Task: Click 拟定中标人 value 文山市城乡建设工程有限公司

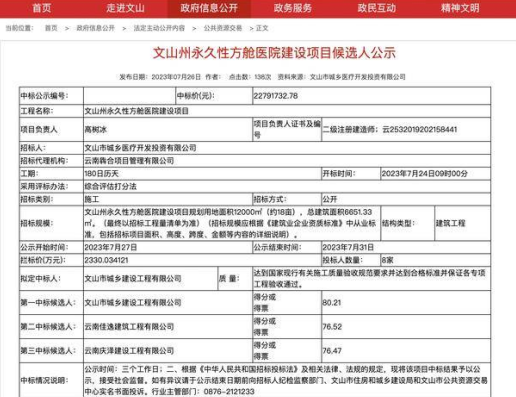Action: 133,278
